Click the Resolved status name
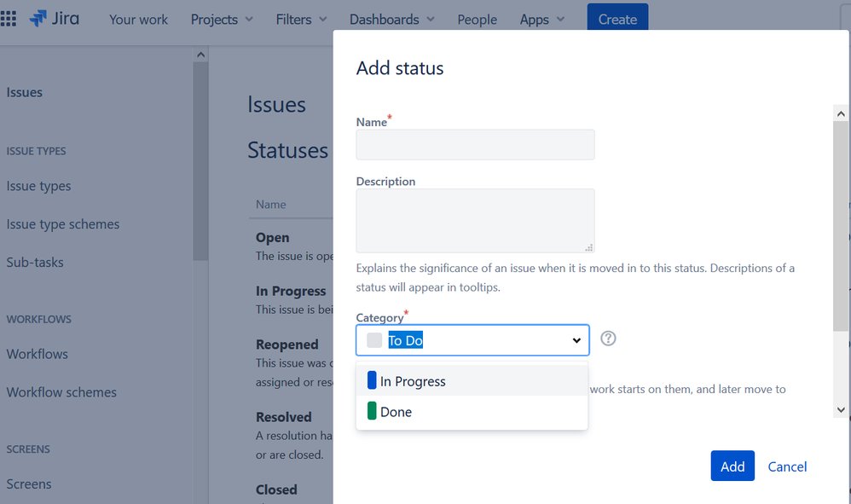Image resolution: width=851 pixels, height=504 pixels. pyautogui.click(x=284, y=417)
